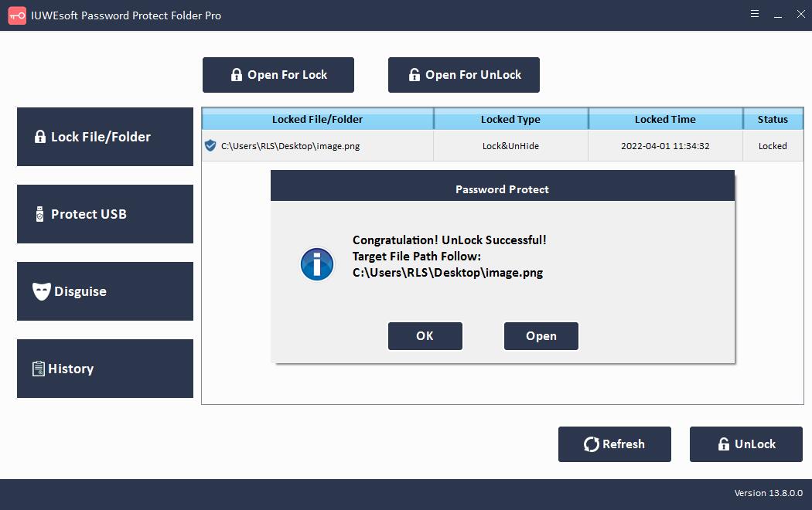The image size is (812, 510).
Task: Click the Open For UnLock button
Action: (x=463, y=75)
